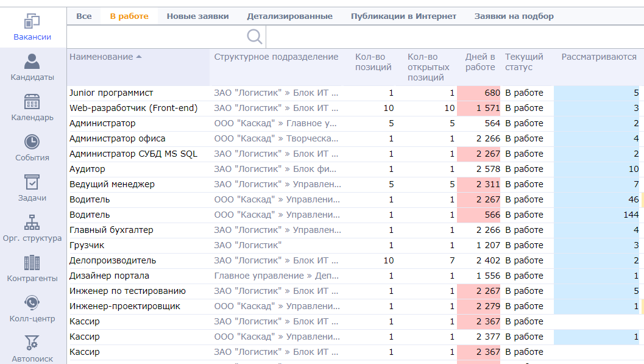644x364 pixels.
Task: Toggle sort arrow on Наименование column
Action: point(139,57)
